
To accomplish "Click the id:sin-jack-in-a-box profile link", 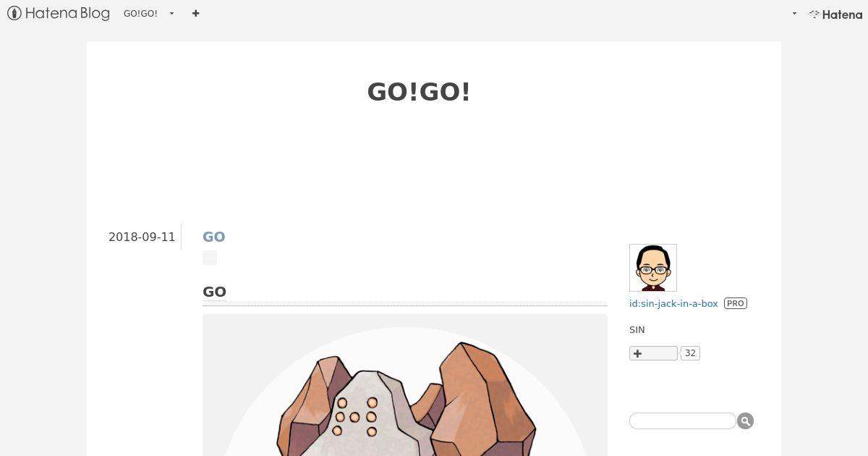I will (673, 303).
